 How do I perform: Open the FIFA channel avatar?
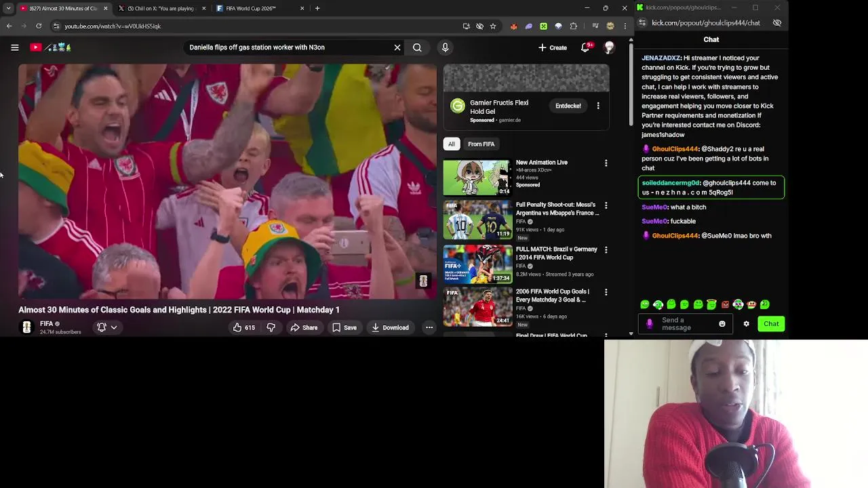pos(26,327)
